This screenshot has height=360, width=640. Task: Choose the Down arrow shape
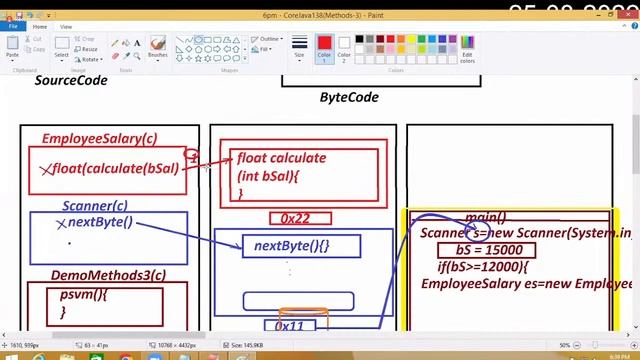click(180, 59)
